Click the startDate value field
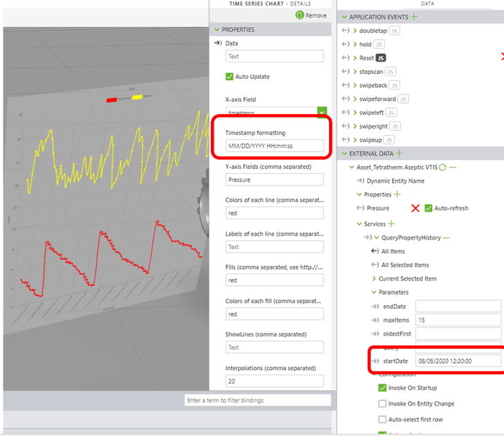Viewport: 504px width, 436px height. point(458,361)
